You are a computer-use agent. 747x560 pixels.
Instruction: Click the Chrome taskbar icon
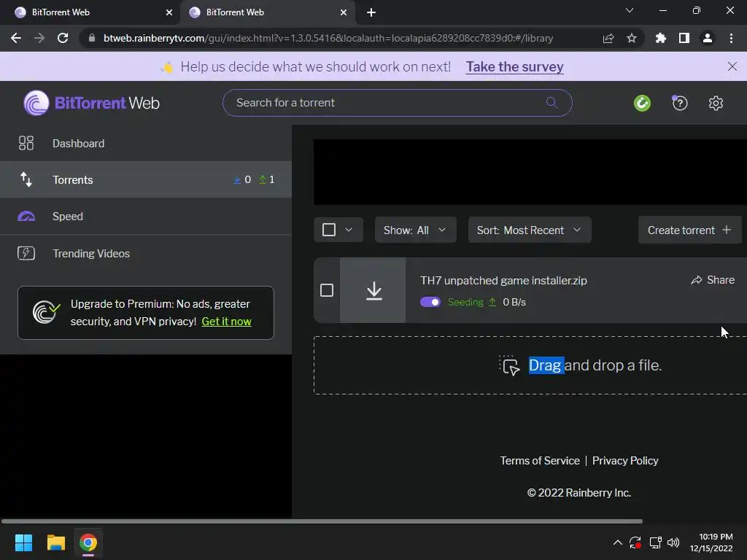coord(88,542)
